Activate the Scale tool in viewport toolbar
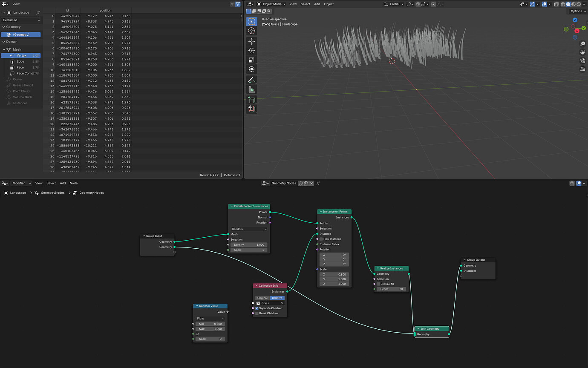The width and height of the screenshot is (588, 368). (x=251, y=60)
